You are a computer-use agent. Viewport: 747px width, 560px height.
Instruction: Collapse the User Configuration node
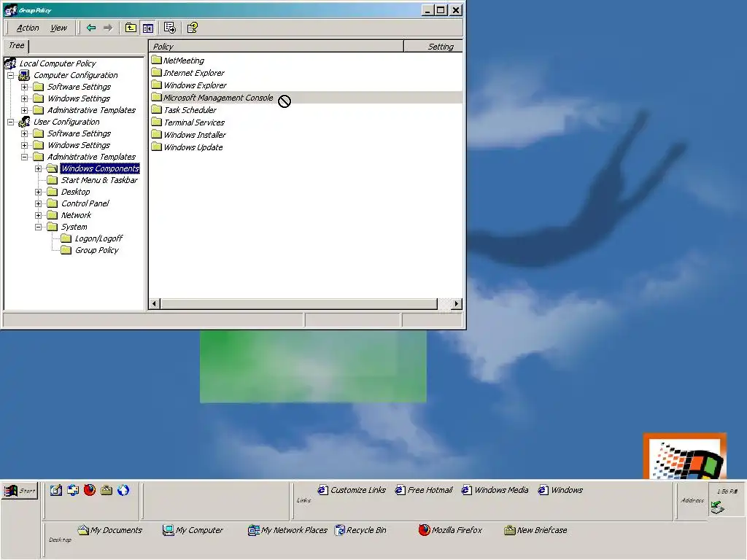[10, 122]
